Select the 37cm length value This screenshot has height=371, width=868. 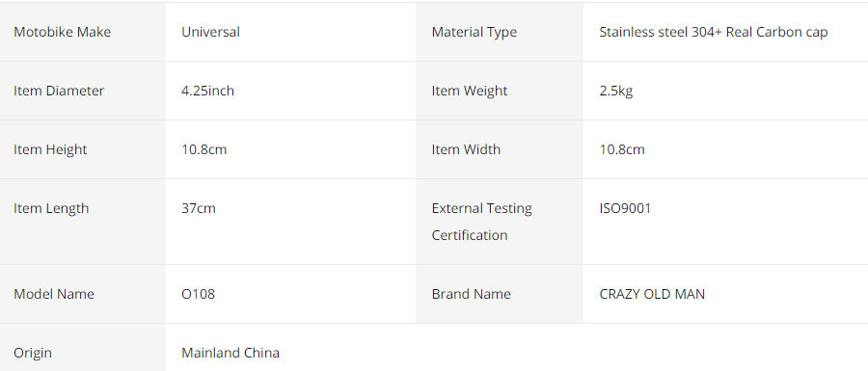(198, 208)
